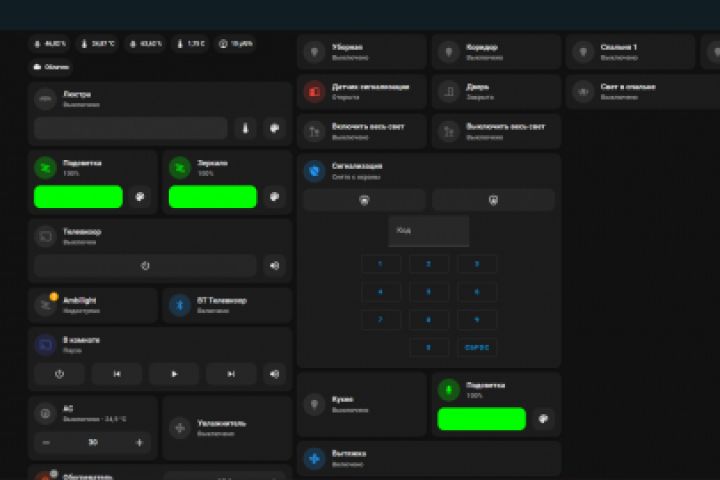720x480 pixels.
Task: Skip to next track in В комнате player
Action: (231, 374)
